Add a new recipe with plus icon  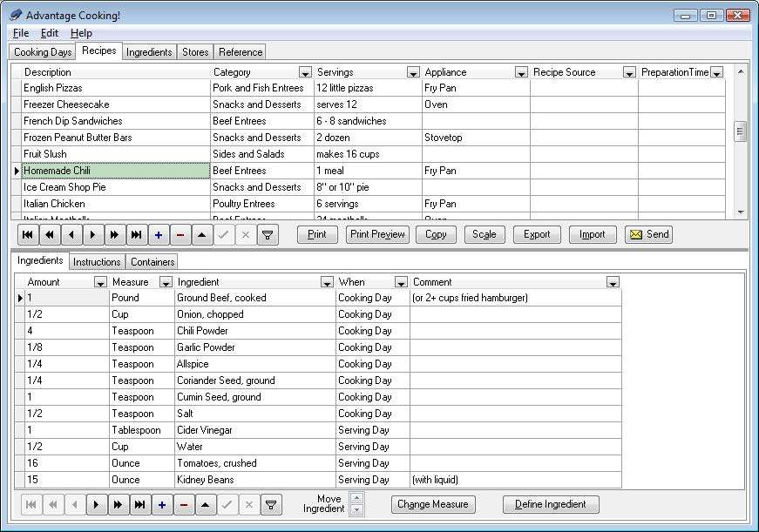(x=159, y=234)
